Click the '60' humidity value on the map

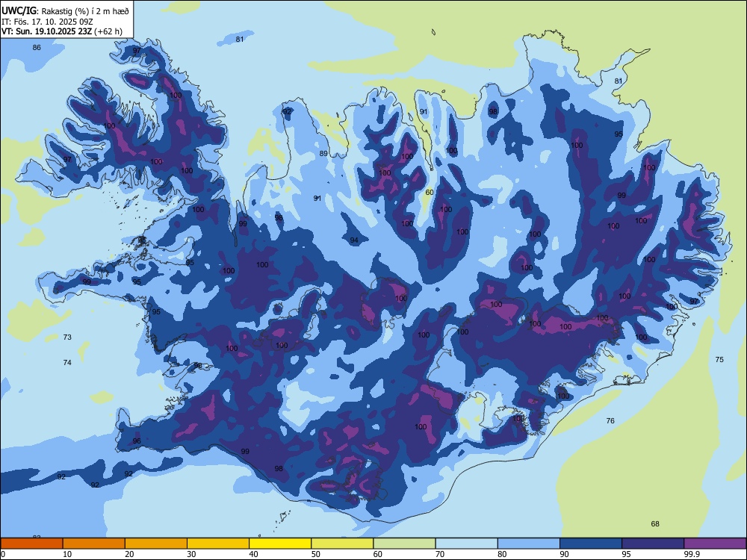click(x=430, y=193)
